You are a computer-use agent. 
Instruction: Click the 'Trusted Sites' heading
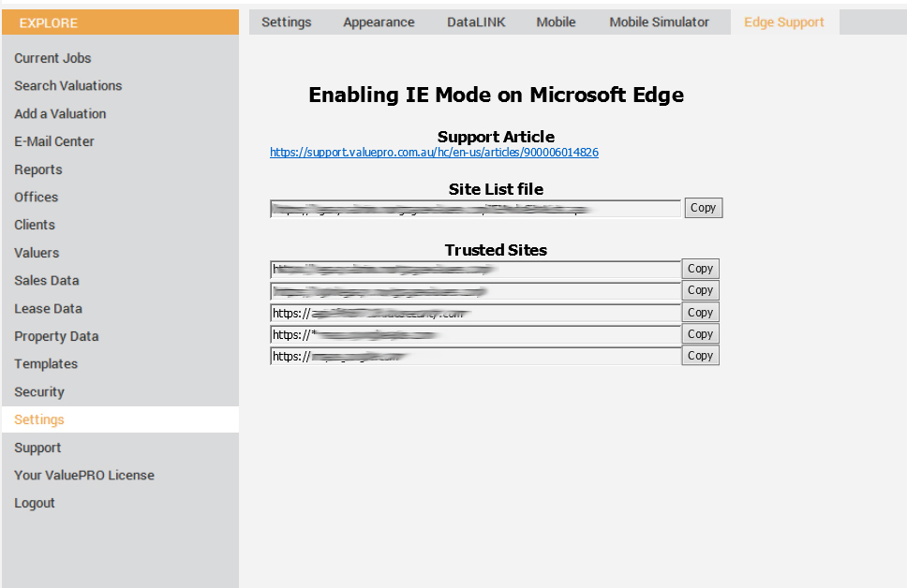[497, 250]
